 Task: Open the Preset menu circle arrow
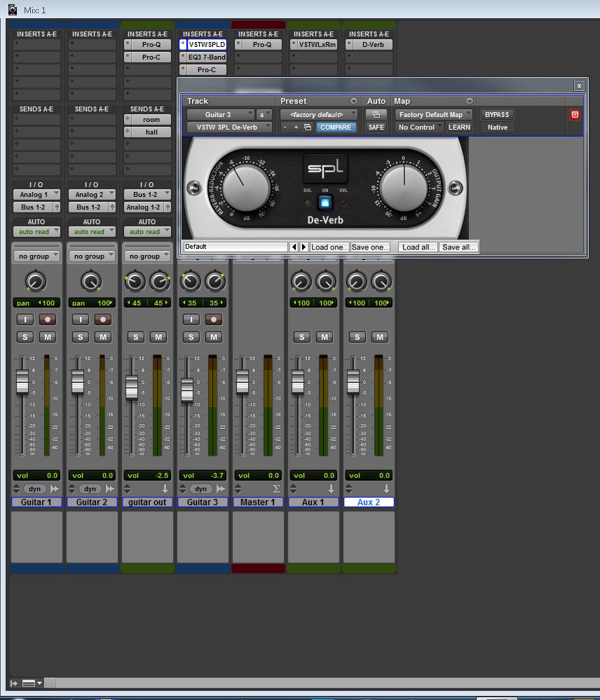click(353, 101)
